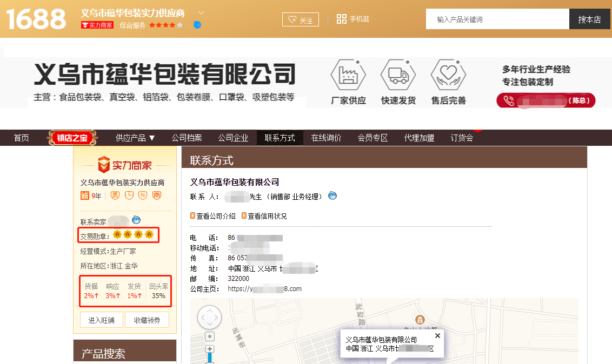The width and height of the screenshot is (612, 364).
Task: Click the 快速发货 truck hexagon icon
Action: [x=398, y=75]
